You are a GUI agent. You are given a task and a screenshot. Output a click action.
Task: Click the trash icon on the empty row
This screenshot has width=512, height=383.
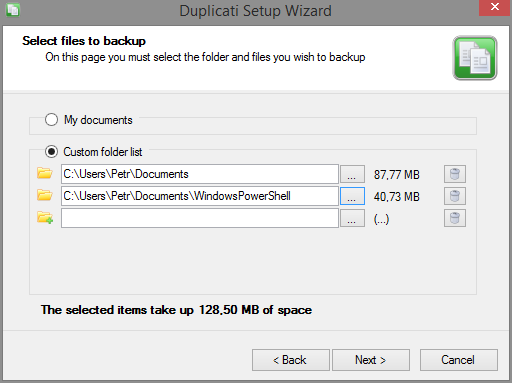click(x=455, y=218)
